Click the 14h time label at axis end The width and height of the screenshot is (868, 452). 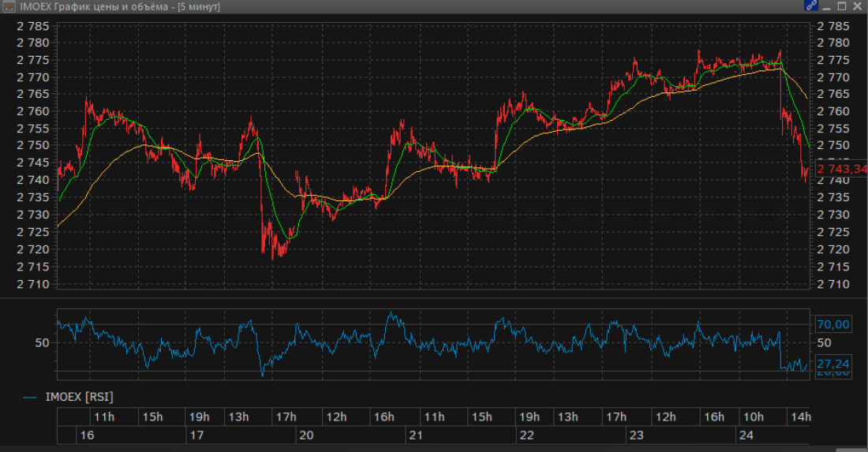(x=800, y=417)
